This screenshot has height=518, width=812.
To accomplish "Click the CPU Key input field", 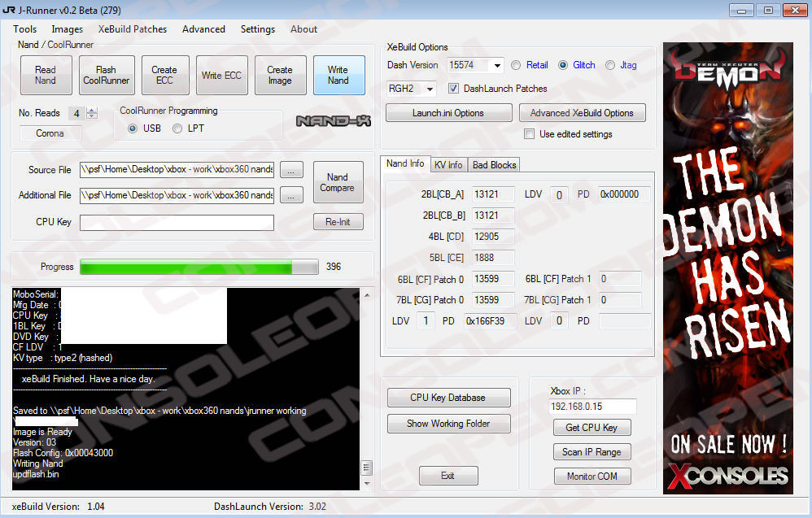I will pyautogui.click(x=177, y=222).
